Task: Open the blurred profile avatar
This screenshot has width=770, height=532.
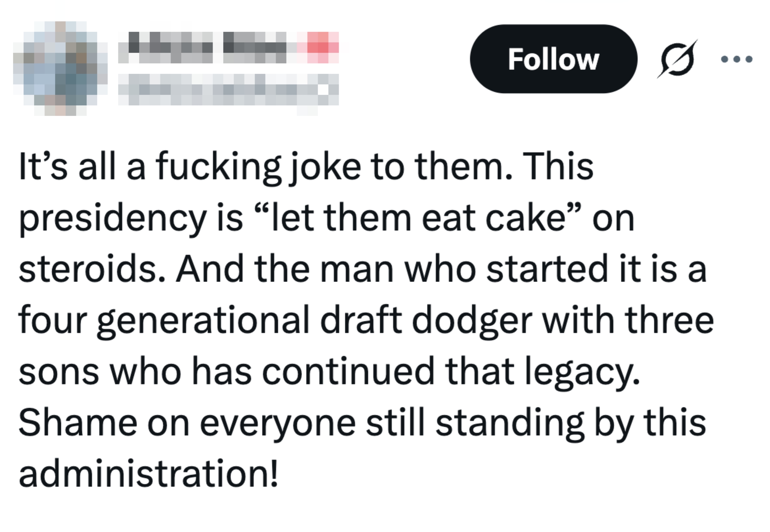Action: [60, 68]
